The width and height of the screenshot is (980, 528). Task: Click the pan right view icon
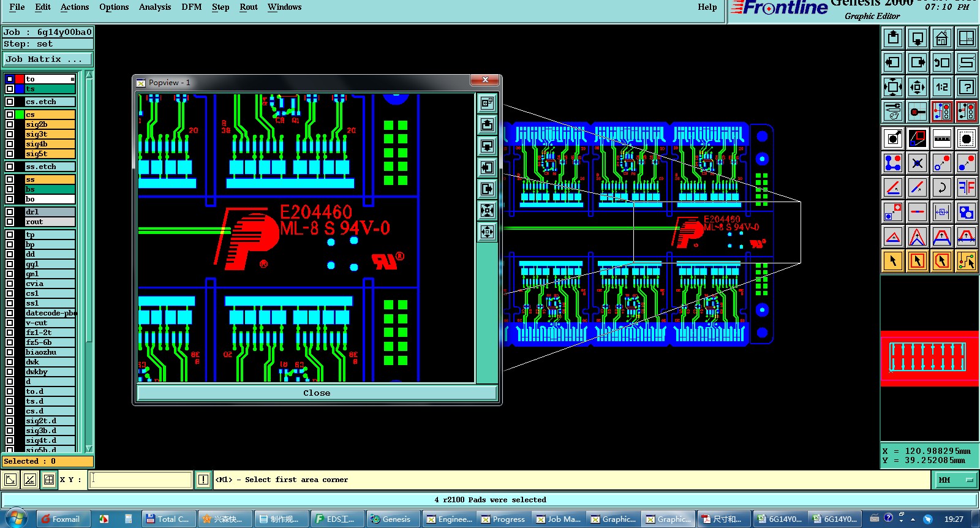[x=918, y=62]
